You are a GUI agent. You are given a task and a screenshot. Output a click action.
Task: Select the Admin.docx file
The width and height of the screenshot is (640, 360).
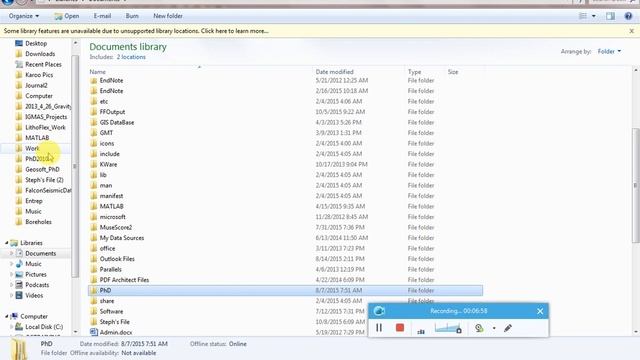click(x=116, y=333)
